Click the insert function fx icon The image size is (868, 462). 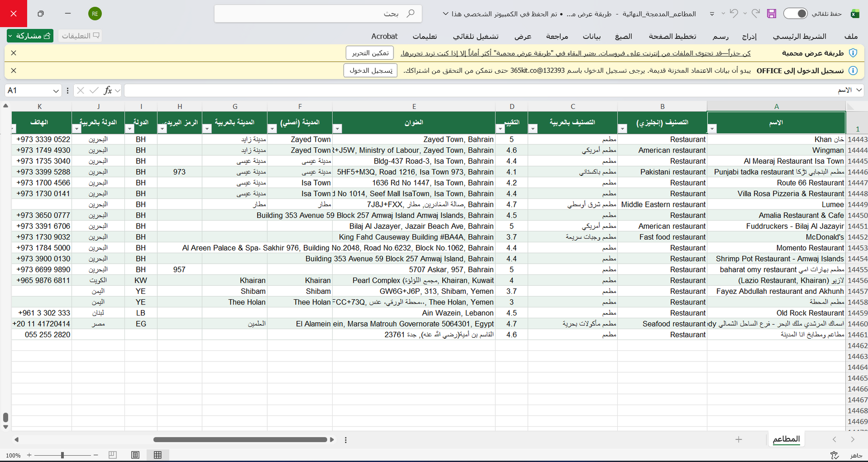point(108,90)
